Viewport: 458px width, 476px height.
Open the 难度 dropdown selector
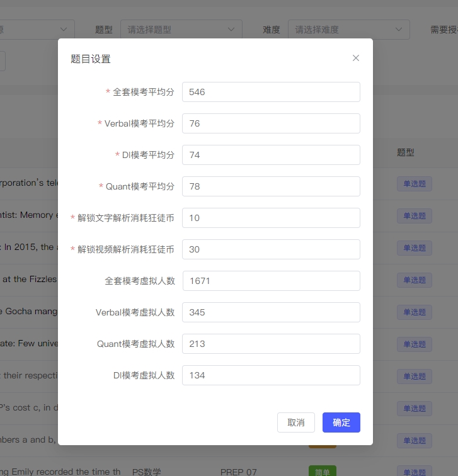pos(348,30)
